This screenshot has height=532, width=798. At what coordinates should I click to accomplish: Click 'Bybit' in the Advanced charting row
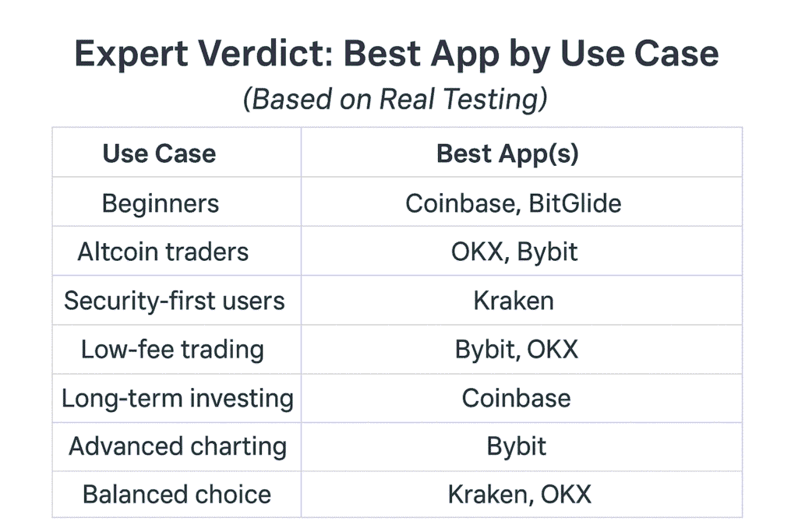(516, 446)
